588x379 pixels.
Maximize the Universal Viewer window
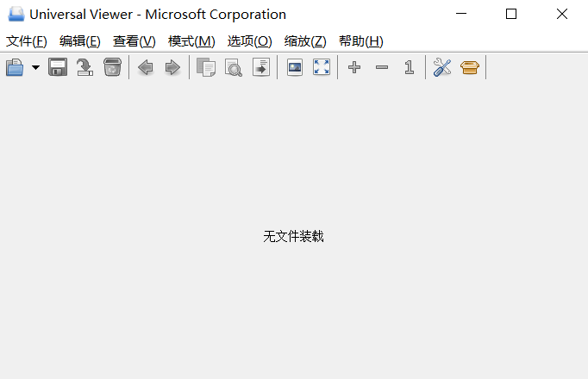pos(511,14)
